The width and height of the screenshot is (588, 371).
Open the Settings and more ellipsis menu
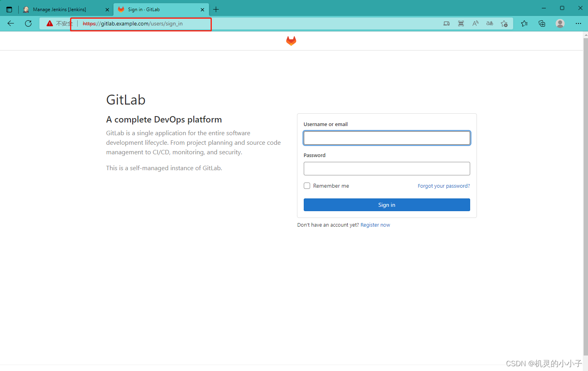point(578,23)
